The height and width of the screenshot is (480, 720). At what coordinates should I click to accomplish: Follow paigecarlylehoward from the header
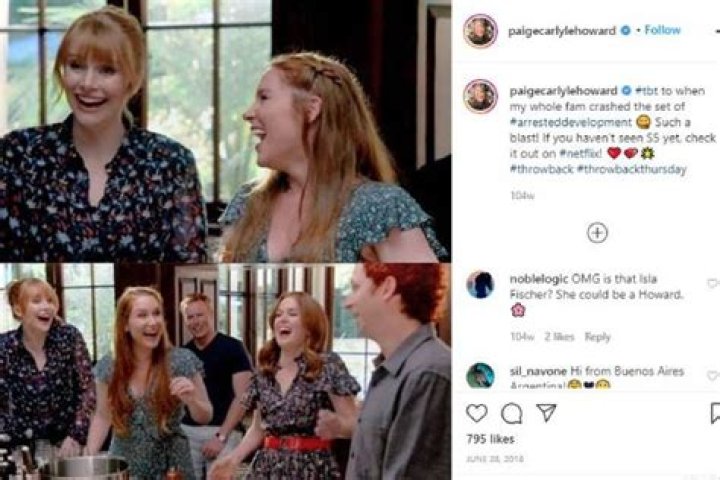(662, 30)
